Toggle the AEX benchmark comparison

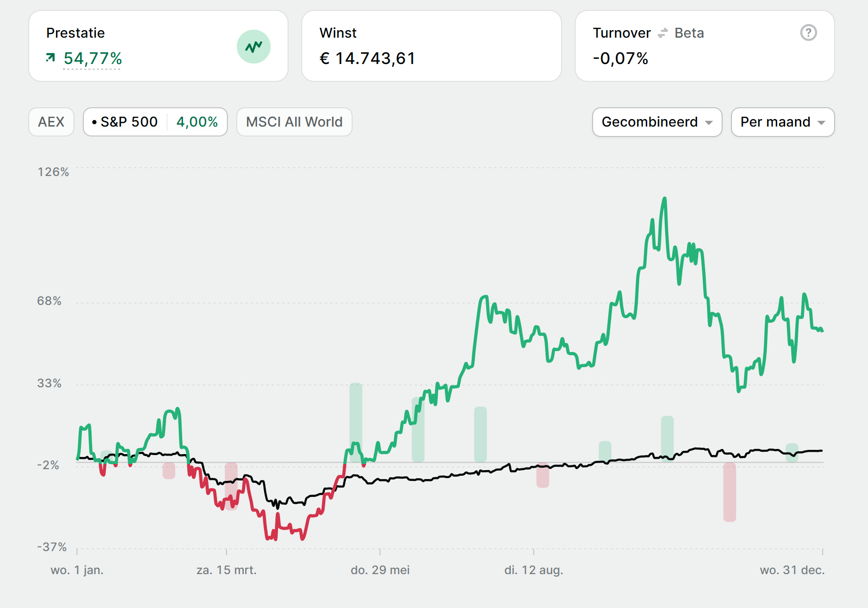pyautogui.click(x=51, y=122)
